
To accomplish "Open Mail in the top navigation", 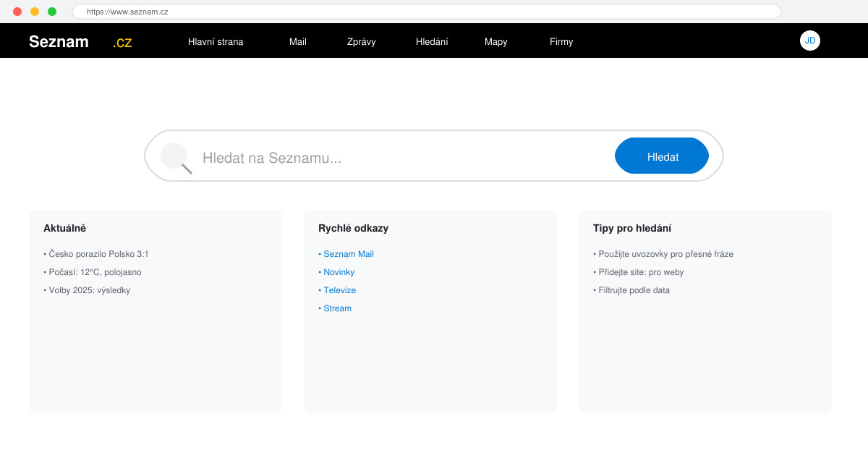I will point(298,42).
